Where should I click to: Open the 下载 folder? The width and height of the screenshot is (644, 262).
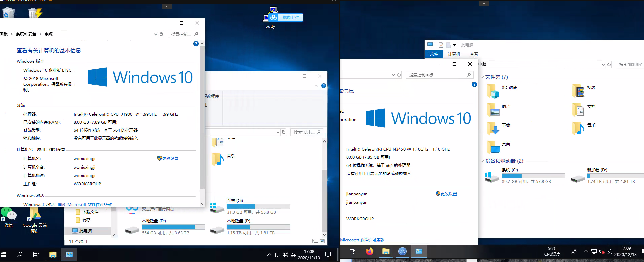click(498, 128)
